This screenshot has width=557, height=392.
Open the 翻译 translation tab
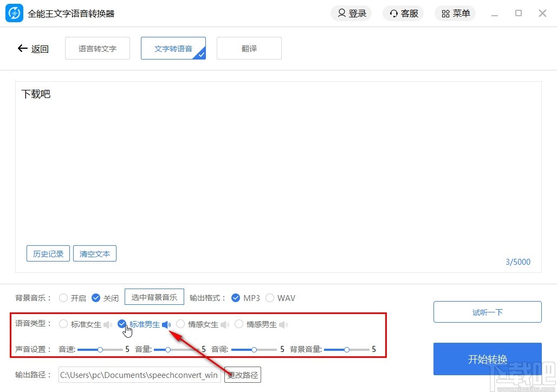(x=249, y=48)
